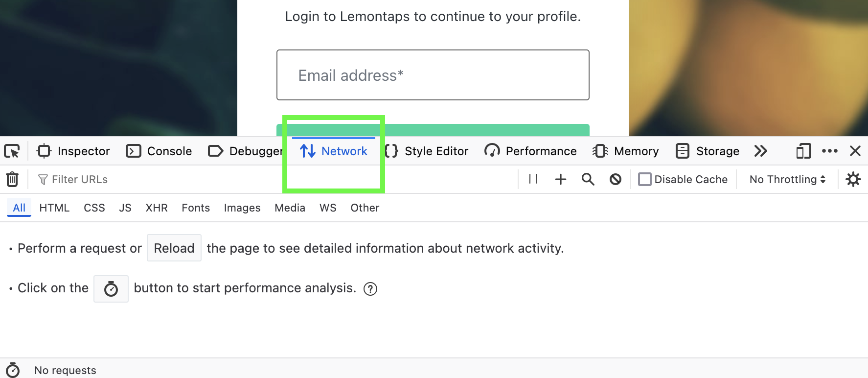Open the Storage tab
868x378 pixels.
click(x=708, y=151)
